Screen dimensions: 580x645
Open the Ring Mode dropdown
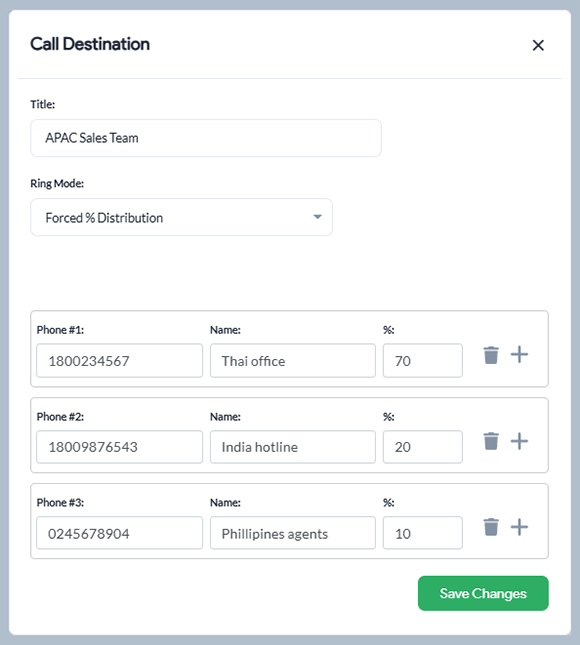(181, 217)
